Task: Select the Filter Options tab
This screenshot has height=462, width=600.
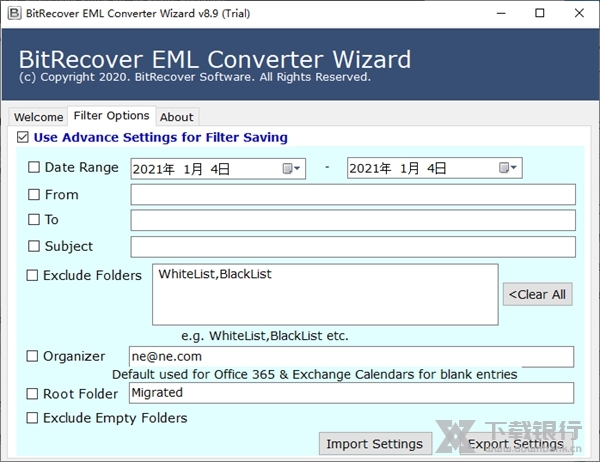Action: pyautogui.click(x=111, y=116)
